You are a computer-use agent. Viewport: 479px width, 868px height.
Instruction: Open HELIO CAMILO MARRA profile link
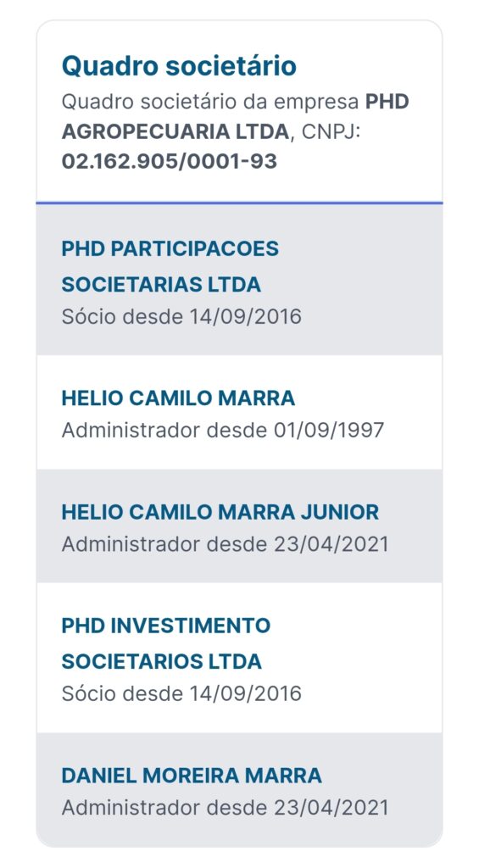click(x=178, y=398)
